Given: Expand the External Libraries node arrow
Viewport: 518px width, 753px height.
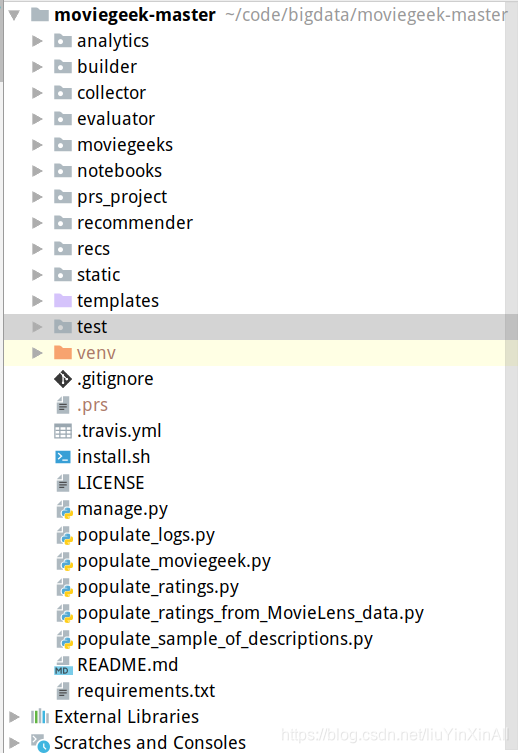Looking at the screenshot, I should pyautogui.click(x=14, y=717).
